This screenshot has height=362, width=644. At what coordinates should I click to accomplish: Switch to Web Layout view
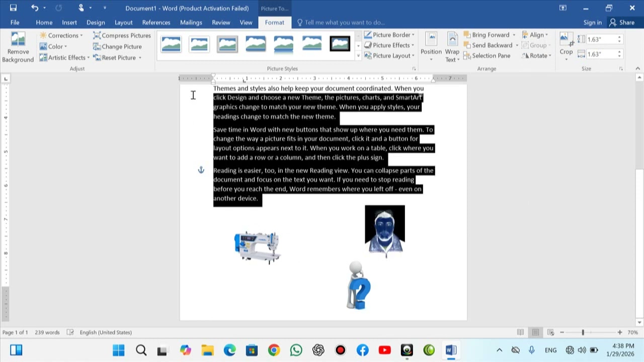coord(550,332)
